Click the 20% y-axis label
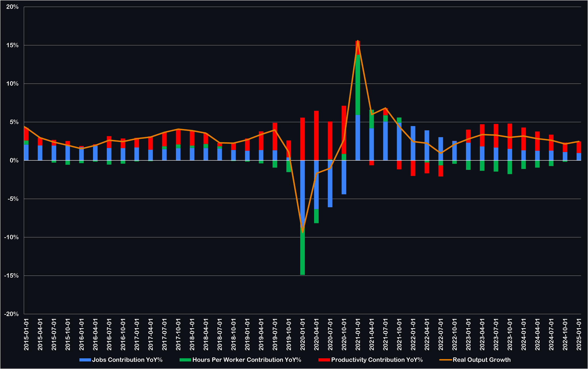The width and height of the screenshot is (588, 369). (x=13, y=7)
